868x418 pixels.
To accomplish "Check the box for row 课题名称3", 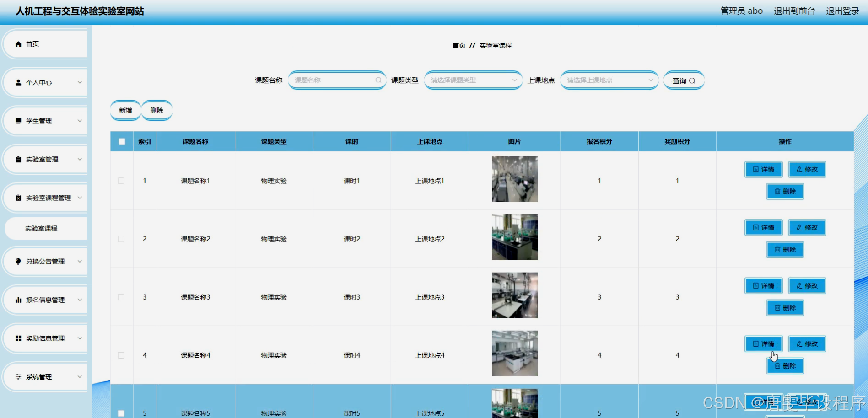I will [x=121, y=297].
